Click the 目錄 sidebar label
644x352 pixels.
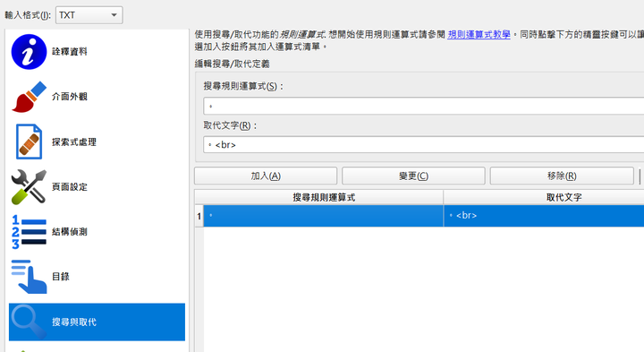(61, 277)
